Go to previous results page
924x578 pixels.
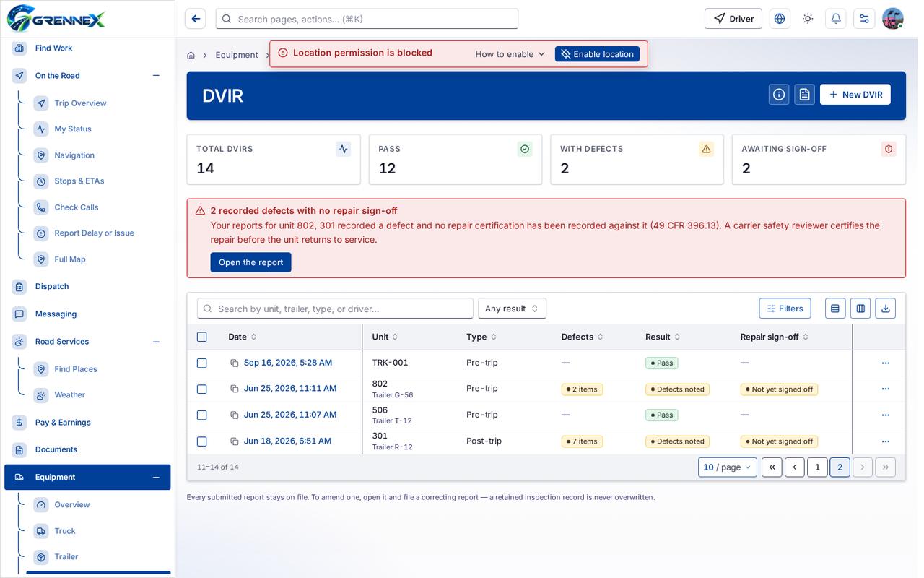click(x=795, y=467)
